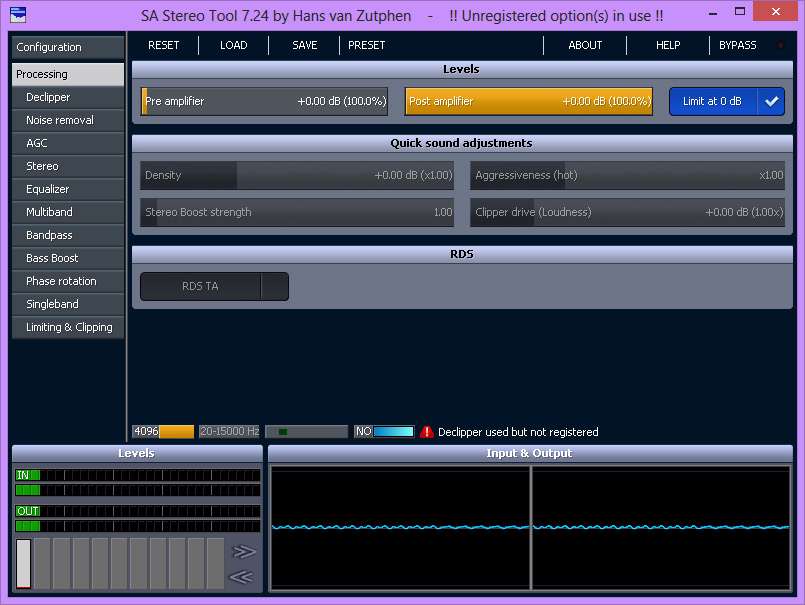Screen dimensions: 805x605
Task: Click the double left arrow in Levels panel
Action: [x=243, y=576]
